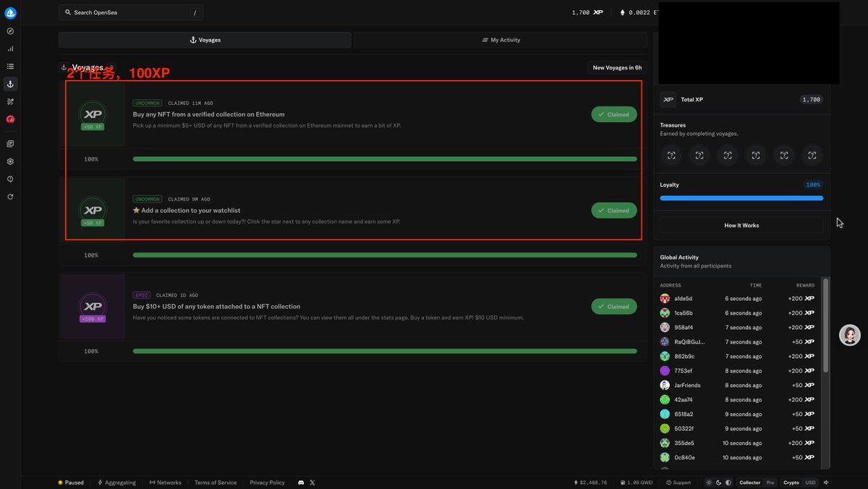Image resolution: width=868 pixels, height=489 pixels.
Task: Click the red circular icon in sidebar
Action: tap(10, 119)
